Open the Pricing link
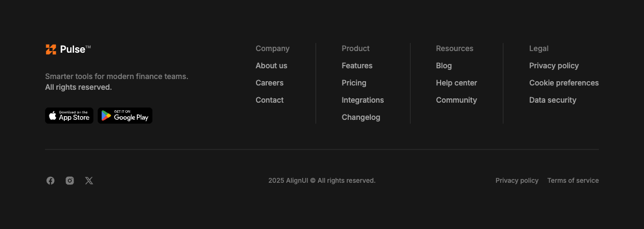The height and width of the screenshot is (229, 644). 354,83
